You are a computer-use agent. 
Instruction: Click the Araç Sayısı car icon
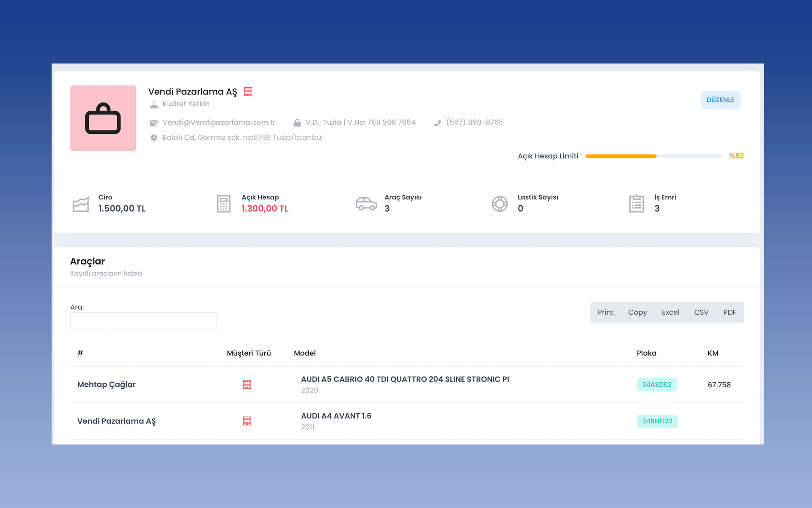(366, 204)
